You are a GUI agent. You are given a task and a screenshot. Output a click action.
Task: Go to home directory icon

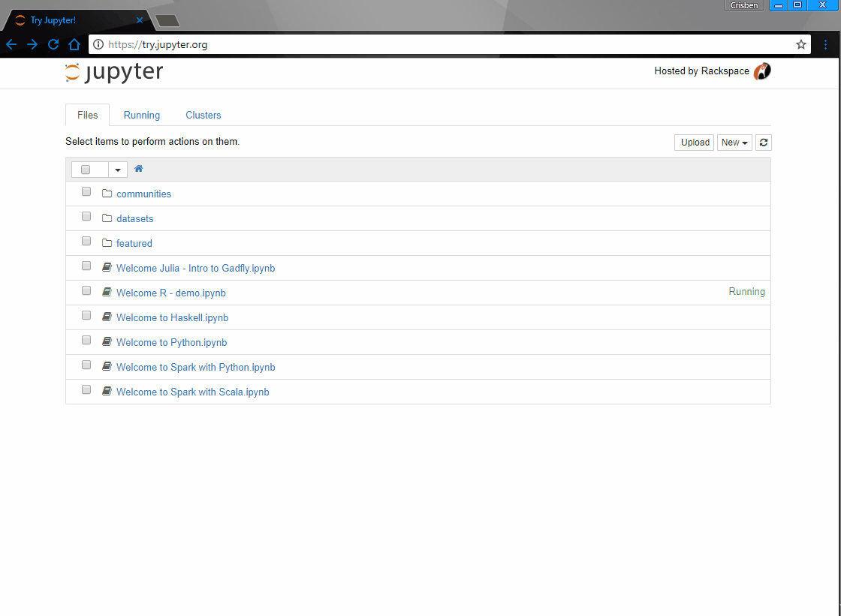pos(138,169)
